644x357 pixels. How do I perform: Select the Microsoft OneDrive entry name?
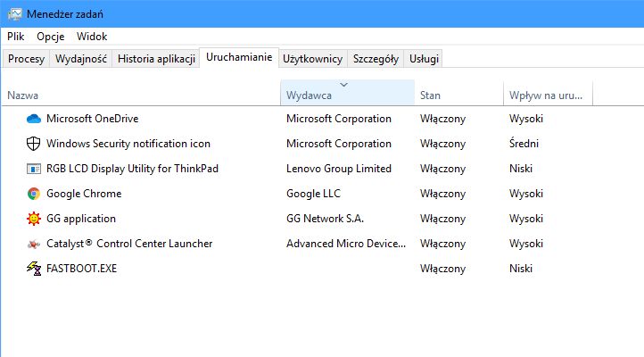[93, 119]
